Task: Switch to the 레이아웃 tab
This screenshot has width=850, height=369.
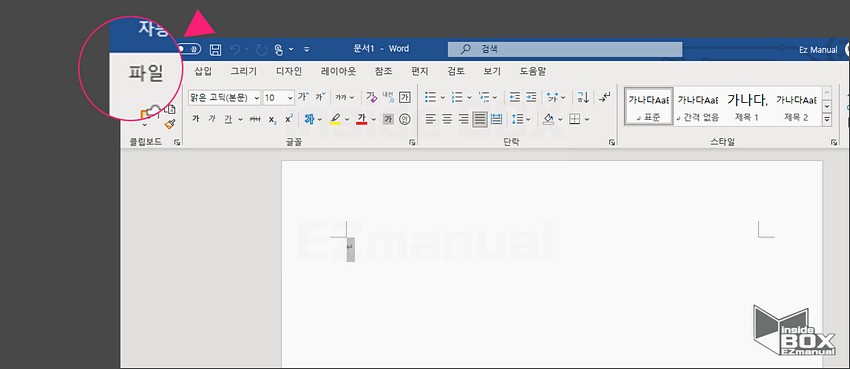Action: click(x=339, y=71)
